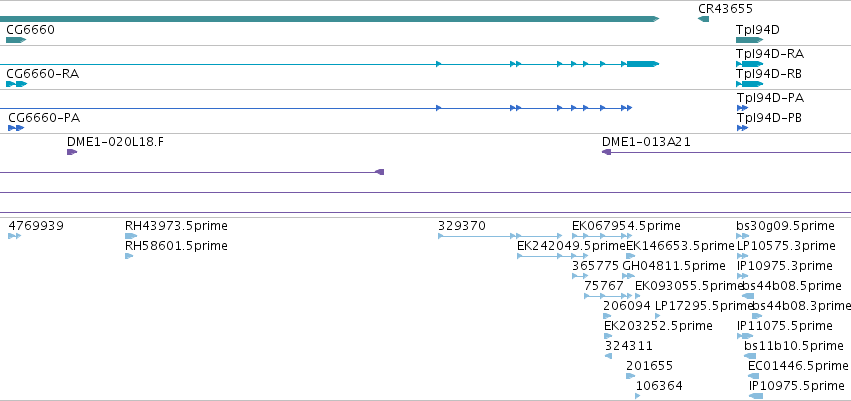Screen dimensions: 851x401
Task: Select the CG6660 gene arrow
Action: 16,40
